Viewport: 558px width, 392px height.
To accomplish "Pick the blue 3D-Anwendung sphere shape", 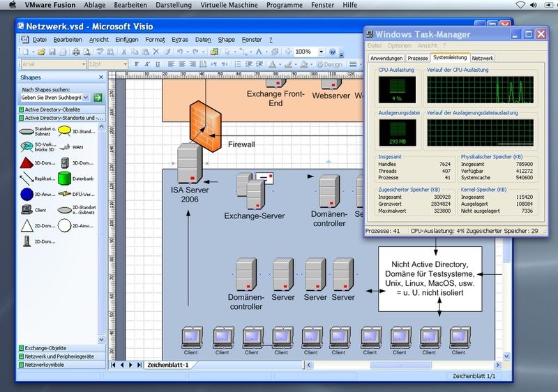I will (27, 194).
